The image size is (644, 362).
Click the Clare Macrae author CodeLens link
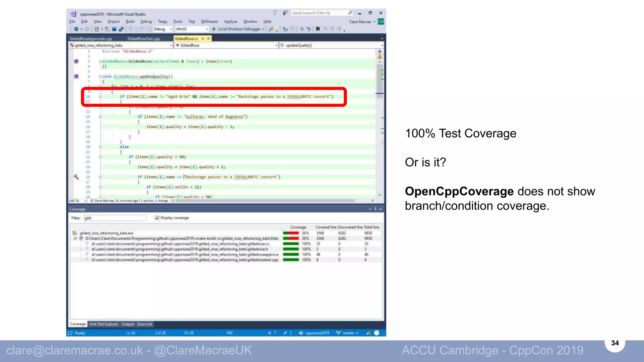point(115,200)
